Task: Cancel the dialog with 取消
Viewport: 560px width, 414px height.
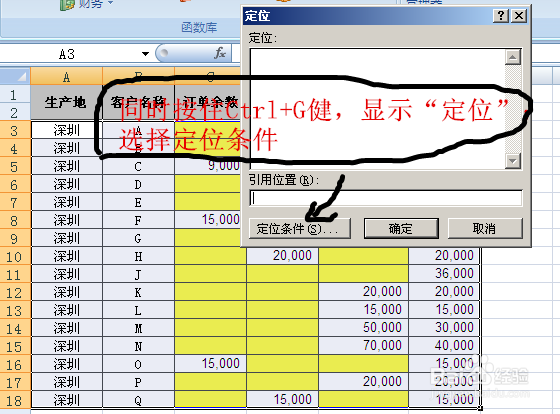Action: tap(485, 228)
